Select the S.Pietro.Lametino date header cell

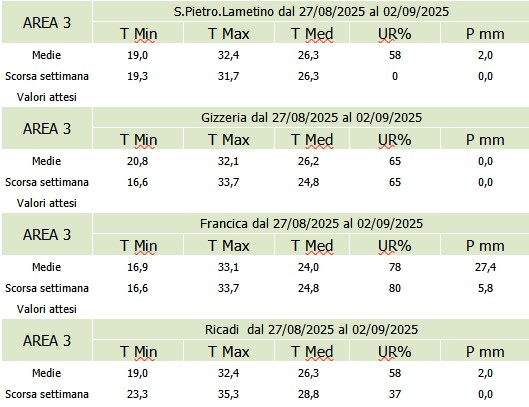[x=311, y=11]
